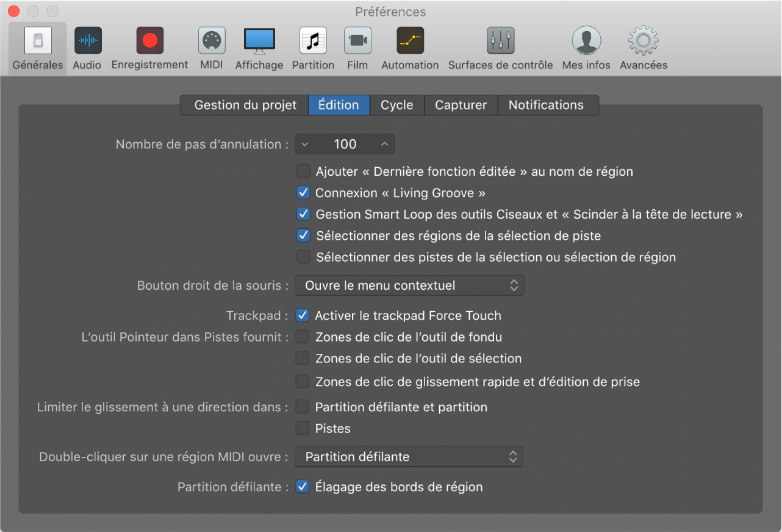Open the Mes infos preferences pane
782x532 pixels.
coord(586,49)
